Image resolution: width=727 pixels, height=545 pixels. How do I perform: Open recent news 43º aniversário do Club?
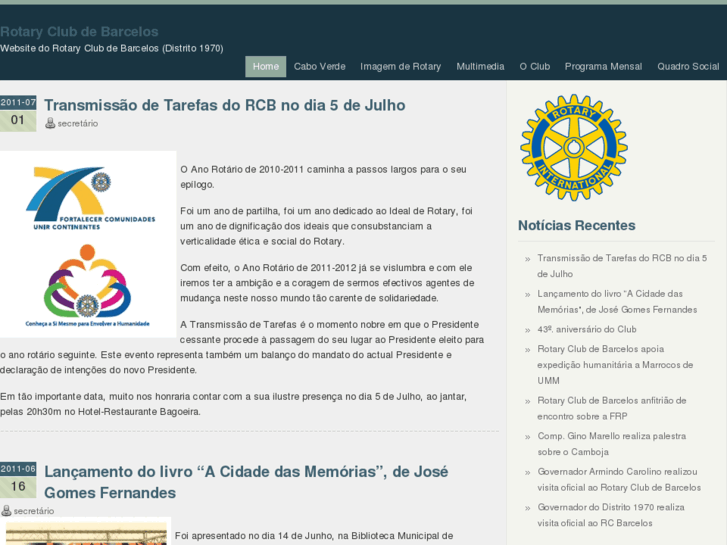[x=587, y=329]
